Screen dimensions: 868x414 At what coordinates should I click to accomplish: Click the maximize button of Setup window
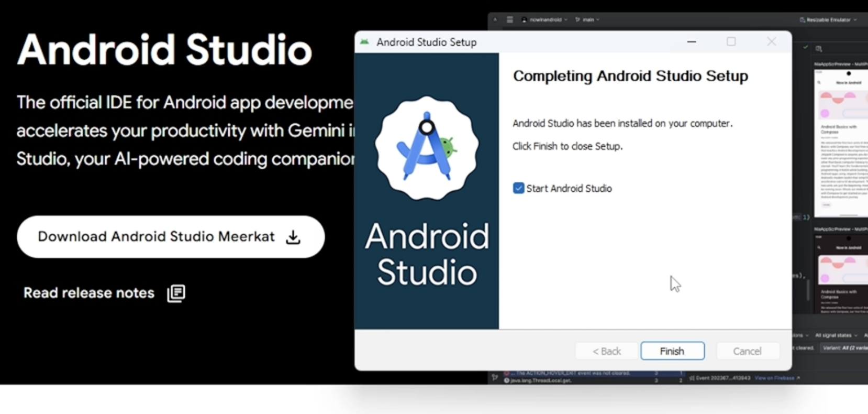coord(731,42)
